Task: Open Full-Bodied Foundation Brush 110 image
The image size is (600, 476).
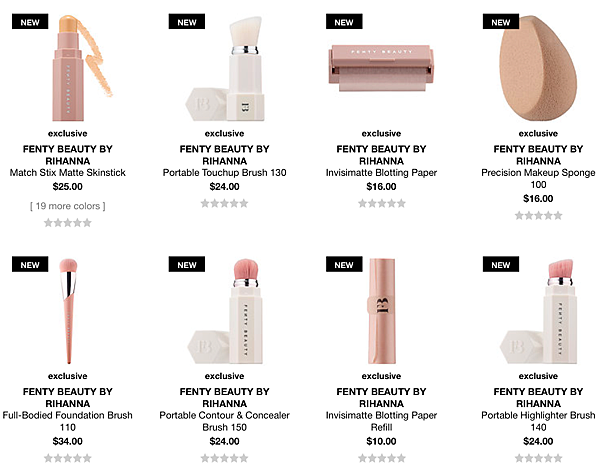Action: [x=68, y=311]
